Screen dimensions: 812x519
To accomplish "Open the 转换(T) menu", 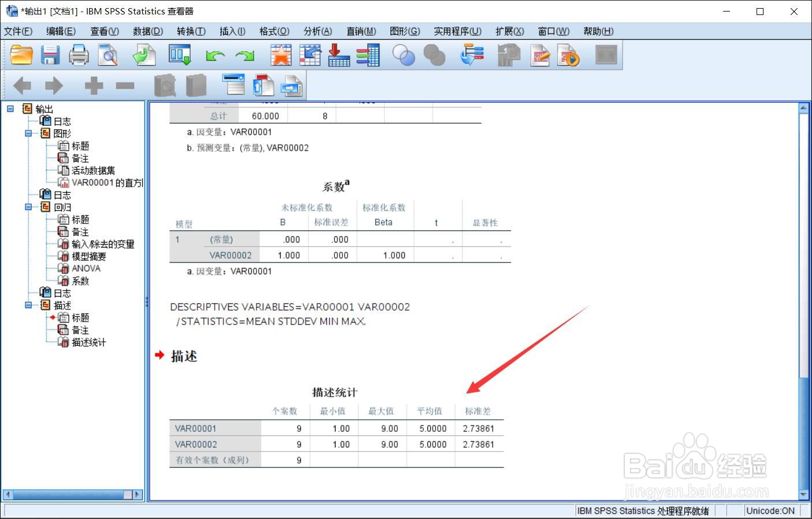I will click(191, 31).
